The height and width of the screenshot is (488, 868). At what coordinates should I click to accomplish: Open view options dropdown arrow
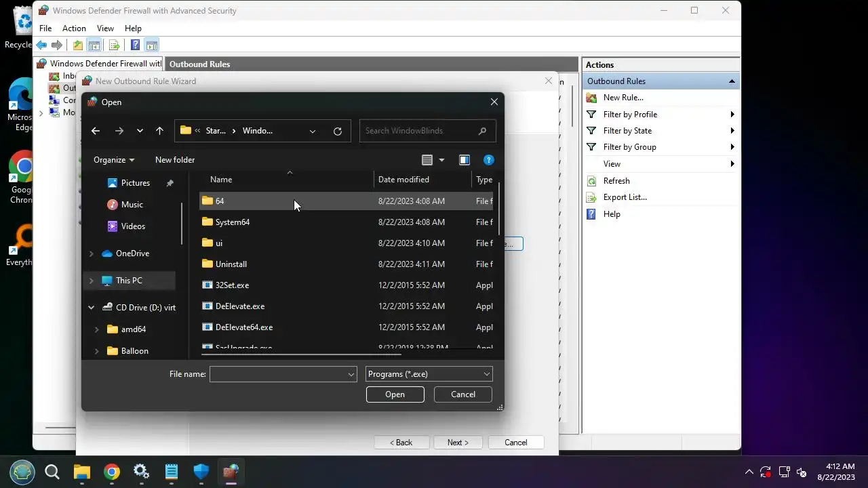coord(442,160)
